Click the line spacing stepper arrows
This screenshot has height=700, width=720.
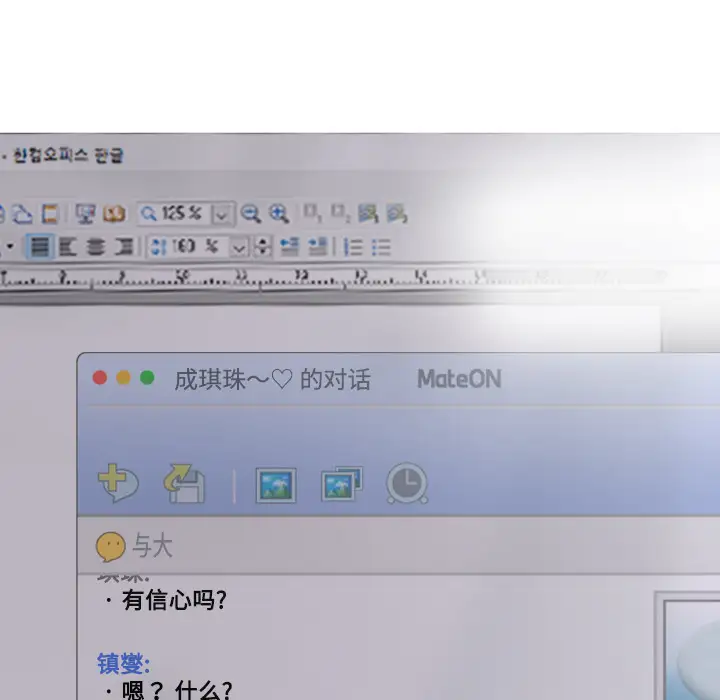point(263,246)
